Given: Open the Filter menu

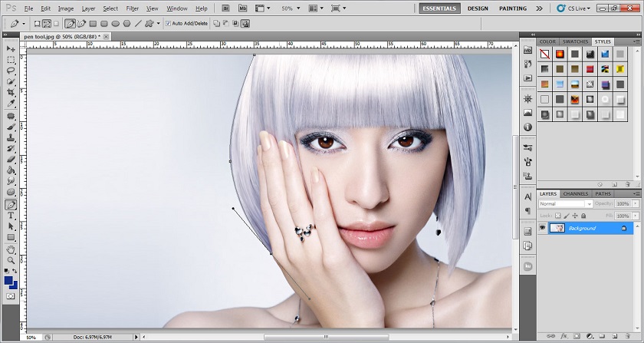Looking at the screenshot, I should click(132, 8).
